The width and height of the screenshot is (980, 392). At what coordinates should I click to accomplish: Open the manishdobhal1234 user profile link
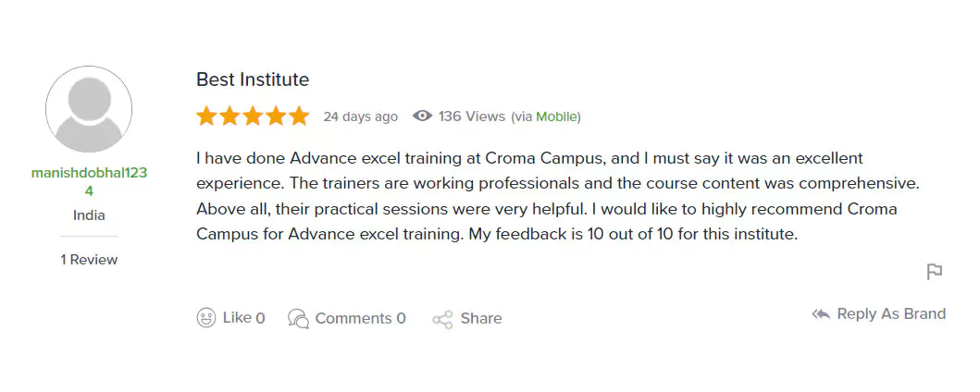89,181
